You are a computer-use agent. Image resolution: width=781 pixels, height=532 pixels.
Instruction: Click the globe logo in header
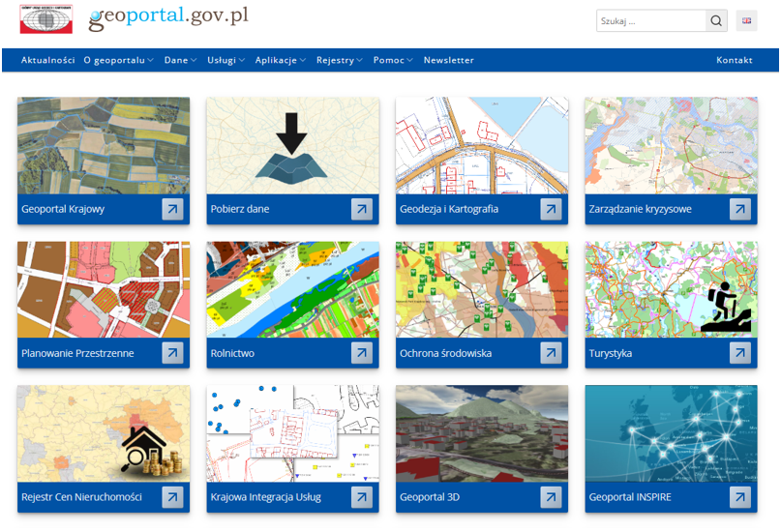46,19
